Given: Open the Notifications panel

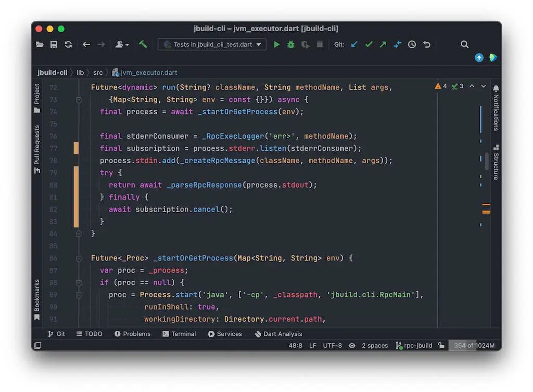Looking at the screenshot, I should pos(496,108).
